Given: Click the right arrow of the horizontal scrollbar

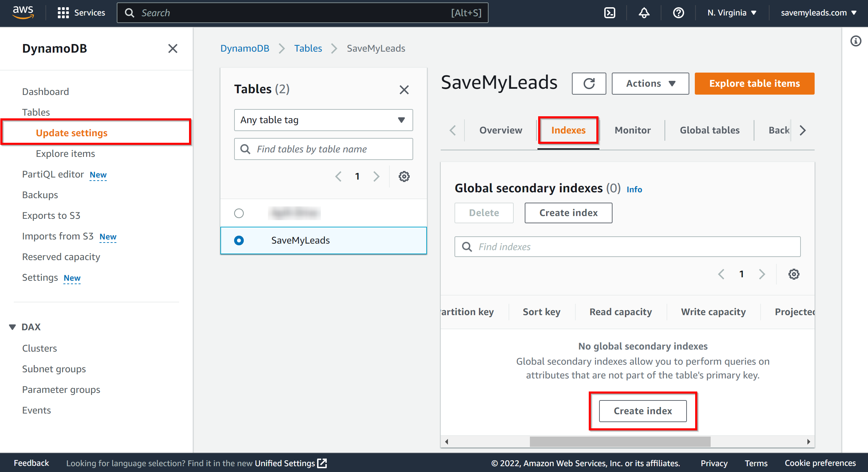Looking at the screenshot, I should click(x=808, y=442).
